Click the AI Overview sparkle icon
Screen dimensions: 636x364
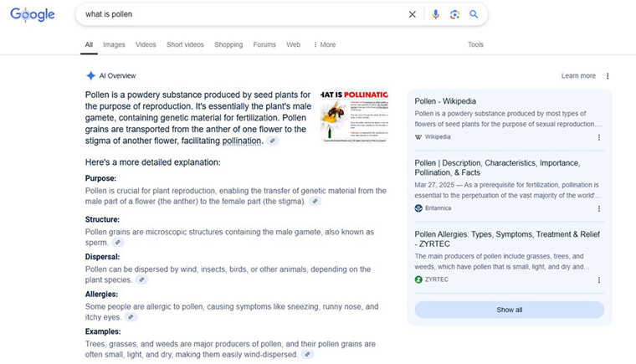click(x=91, y=75)
